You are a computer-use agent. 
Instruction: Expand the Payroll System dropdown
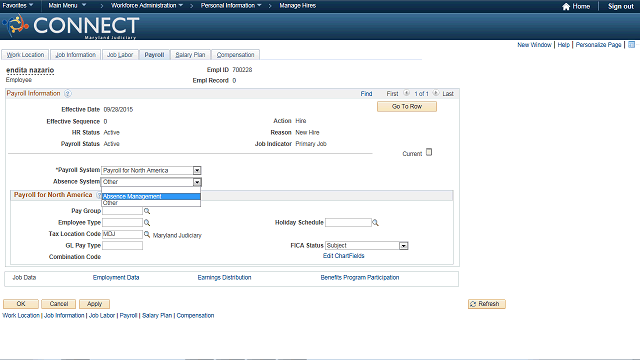(x=197, y=170)
